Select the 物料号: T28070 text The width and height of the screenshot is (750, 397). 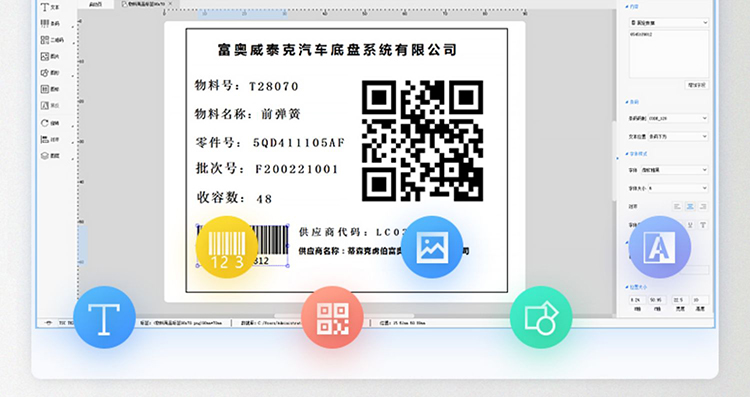click(x=247, y=86)
